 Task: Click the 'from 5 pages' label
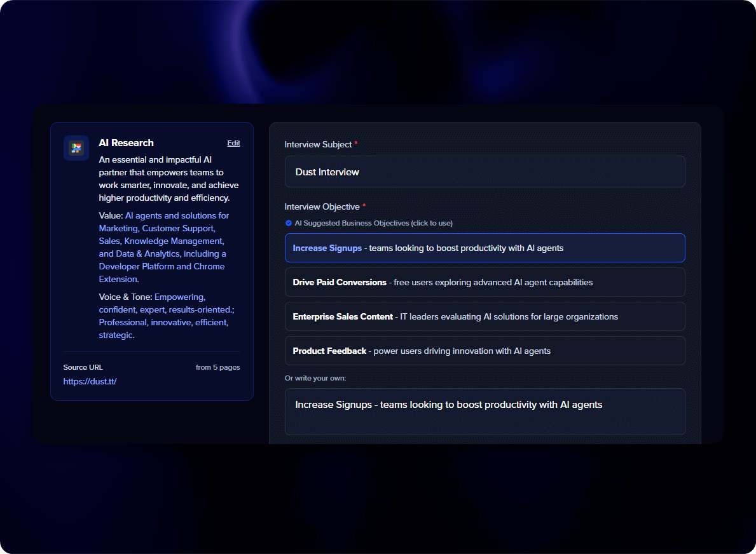218,367
